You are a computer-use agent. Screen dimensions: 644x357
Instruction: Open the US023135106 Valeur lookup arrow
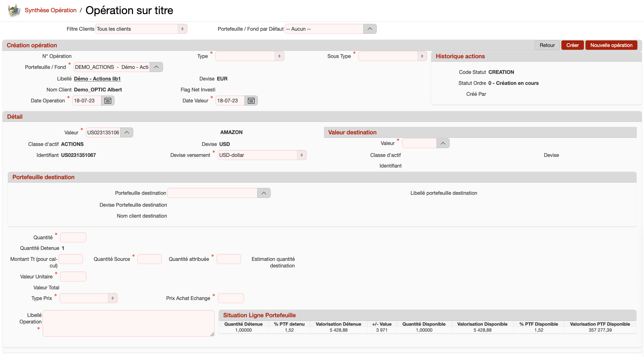coord(127,132)
